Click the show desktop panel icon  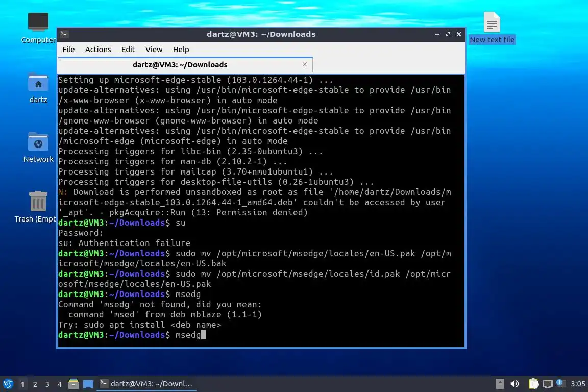88,384
